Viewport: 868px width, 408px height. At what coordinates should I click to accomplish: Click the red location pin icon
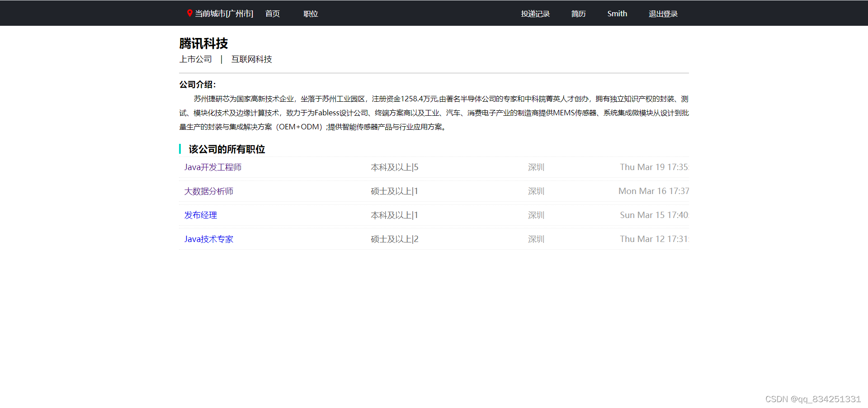[x=190, y=13]
